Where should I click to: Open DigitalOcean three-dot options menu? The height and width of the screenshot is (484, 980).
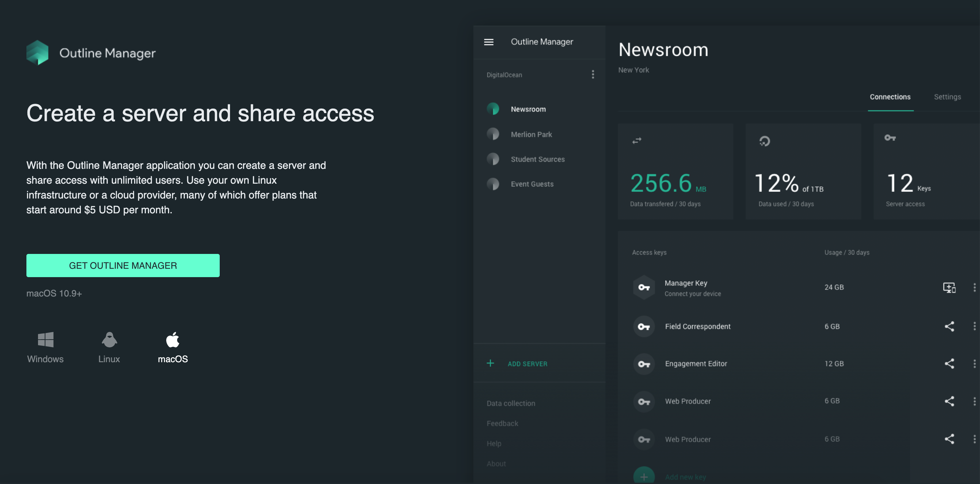pyautogui.click(x=593, y=74)
